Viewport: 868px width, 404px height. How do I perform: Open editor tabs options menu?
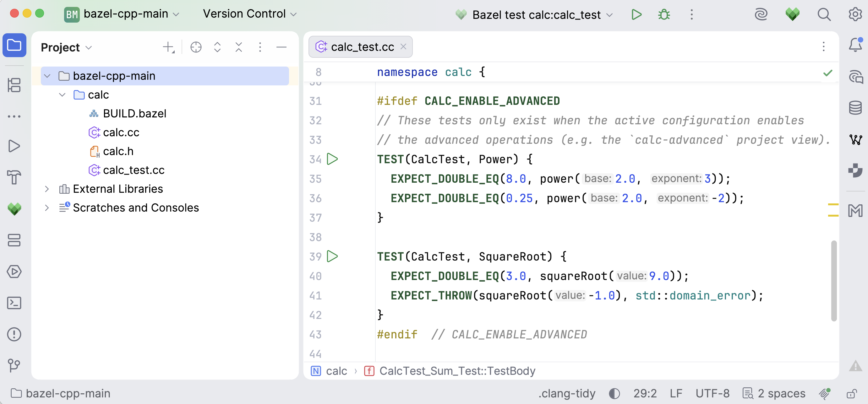pyautogui.click(x=823, y=46)
